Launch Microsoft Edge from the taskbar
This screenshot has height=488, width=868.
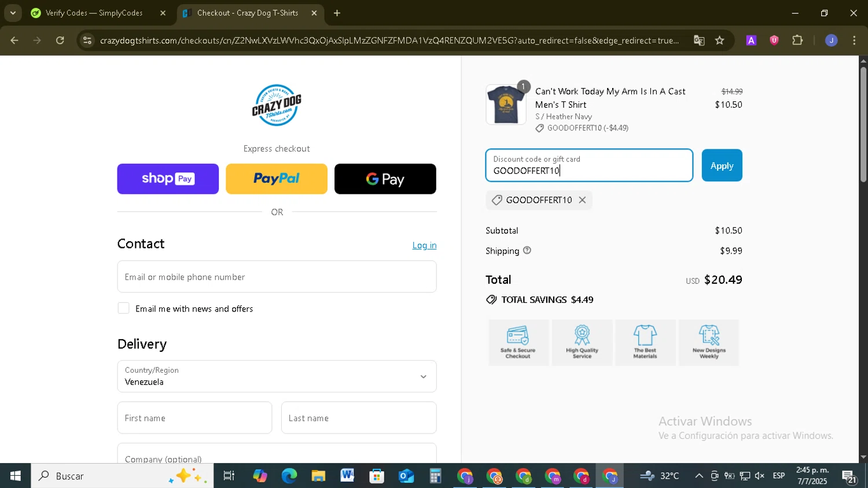click(289, 476)
